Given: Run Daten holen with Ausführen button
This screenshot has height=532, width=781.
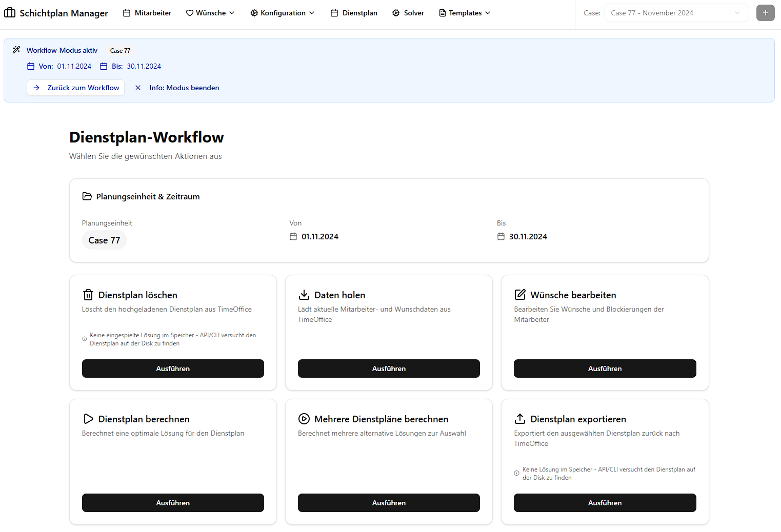Looking at the screenshot, I should pyautogui.click(x=389, y=369).
